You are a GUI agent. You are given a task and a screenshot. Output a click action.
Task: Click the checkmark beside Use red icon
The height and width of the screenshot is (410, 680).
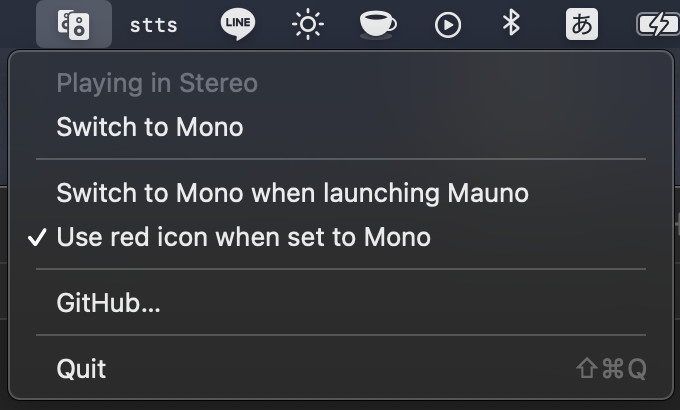(37, 237)
